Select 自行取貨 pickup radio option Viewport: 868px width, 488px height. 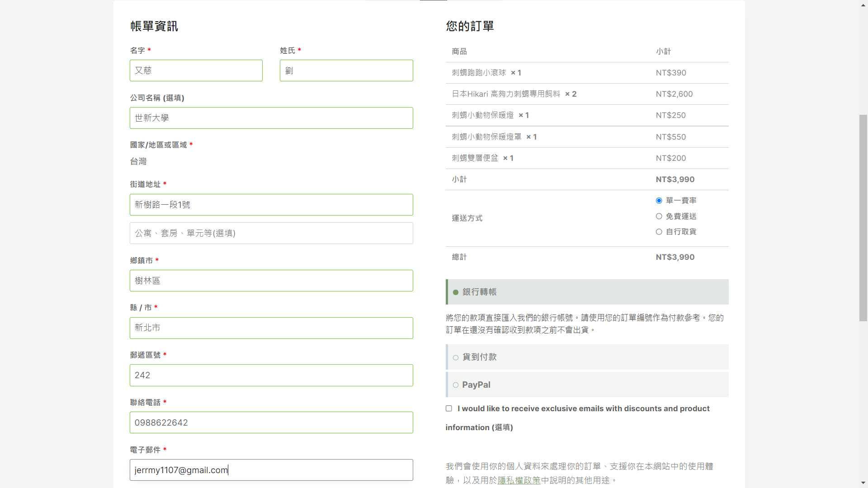coord(659,232)
